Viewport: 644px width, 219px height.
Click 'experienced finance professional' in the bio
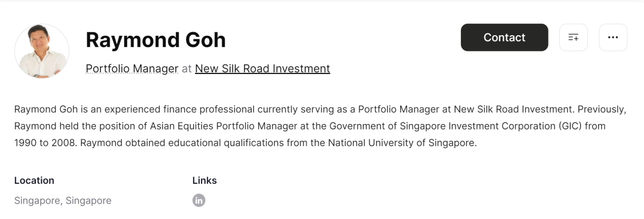179,109
